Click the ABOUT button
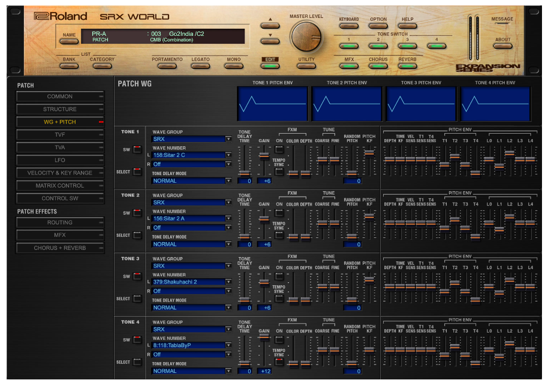The width and height of the screenshot is (551, 392). 502,46
